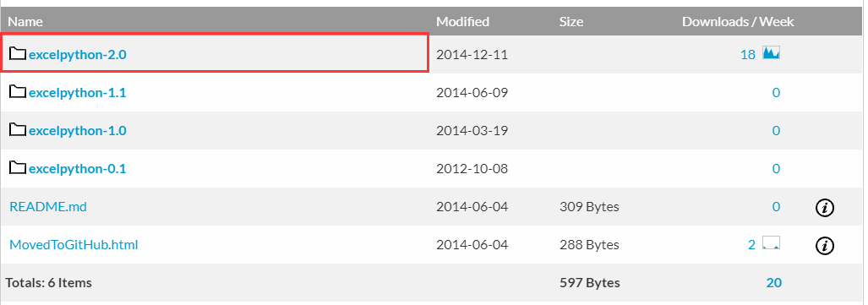Open the excelpython-2.0 folder icon
The width and height of the screenshot is (868, 305).
(x=18, y=54)
